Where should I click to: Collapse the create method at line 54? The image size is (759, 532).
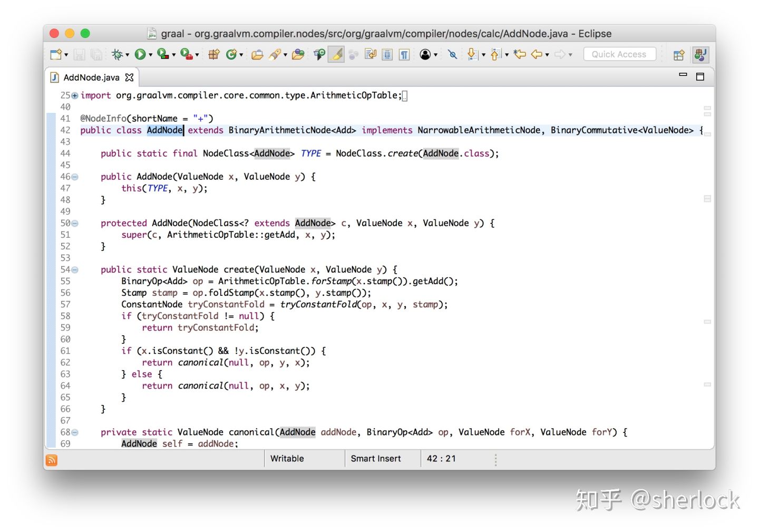[75, 270]
